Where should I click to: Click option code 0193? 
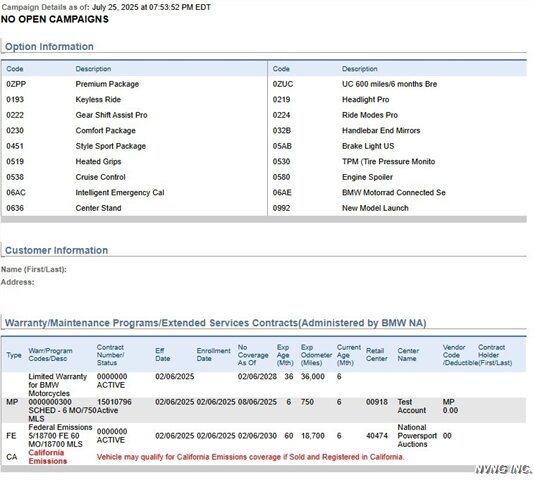point(15,100)
